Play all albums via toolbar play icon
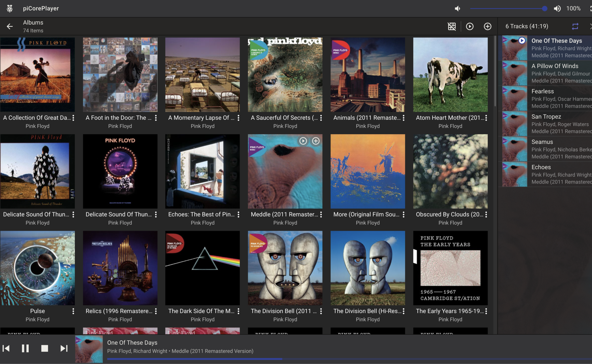 (470, 26)
